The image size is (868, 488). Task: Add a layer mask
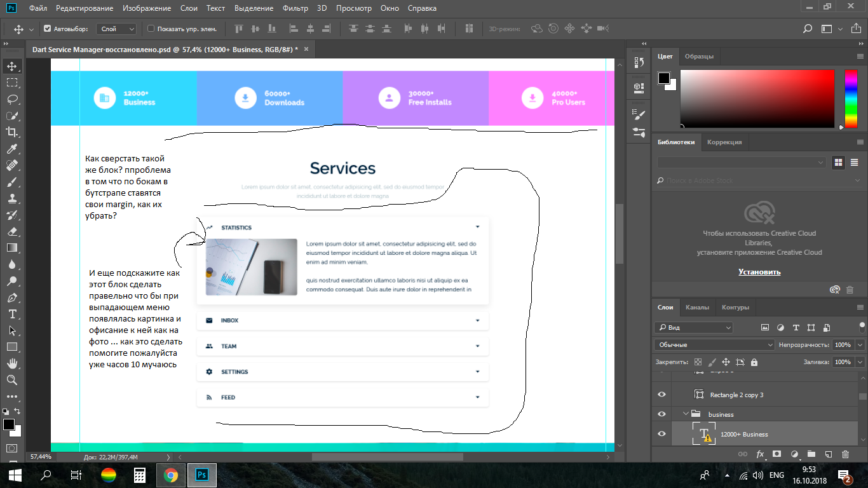point(776,454)
